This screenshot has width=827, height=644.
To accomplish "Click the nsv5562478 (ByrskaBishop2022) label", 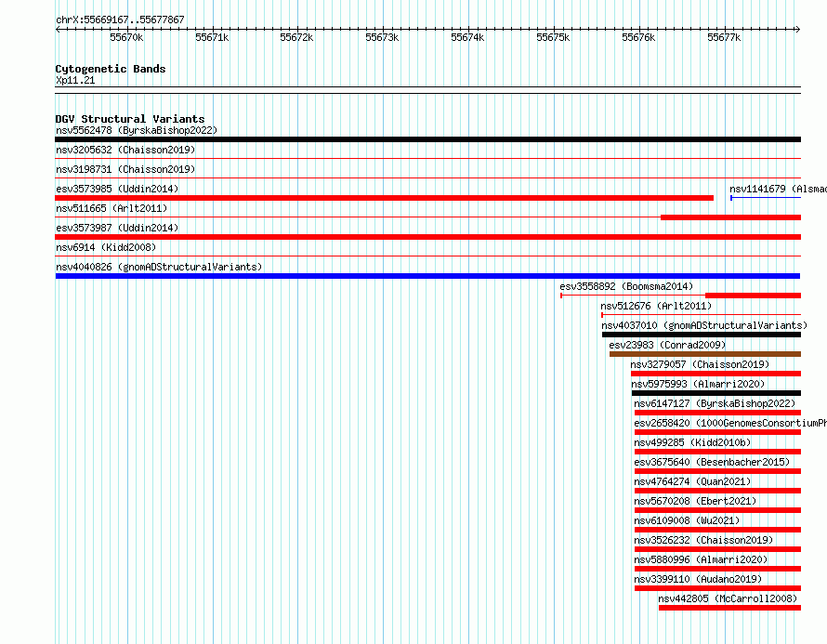I will (137, 130).
